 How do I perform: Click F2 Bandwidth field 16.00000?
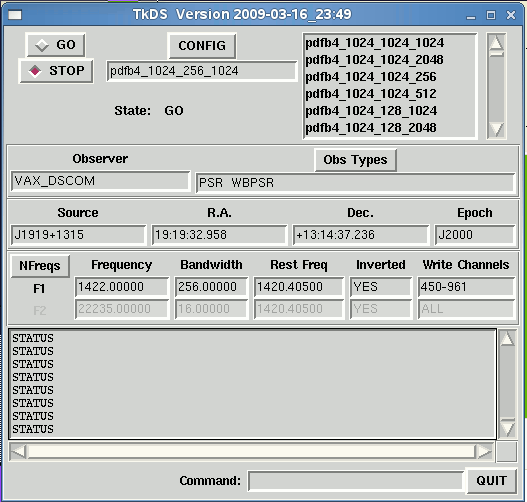point(211,309)
